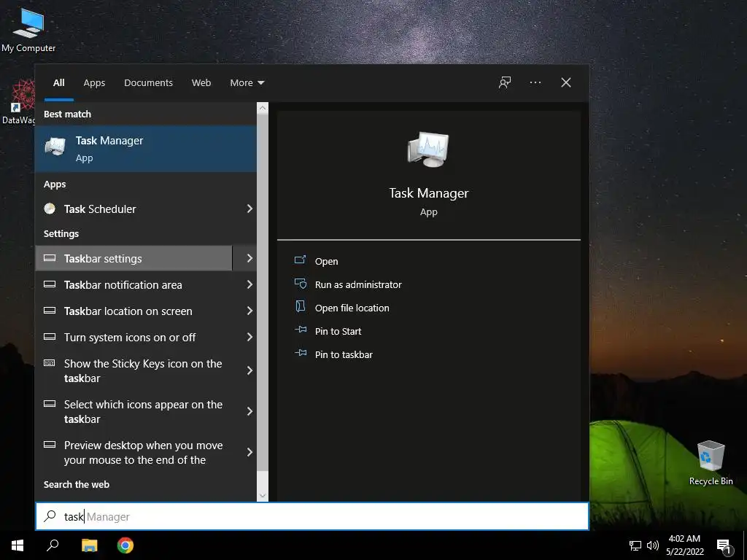Click the Taskbar settings row icon
The height and width of the screenshot is (560, 747).
[x=50, y=258]
